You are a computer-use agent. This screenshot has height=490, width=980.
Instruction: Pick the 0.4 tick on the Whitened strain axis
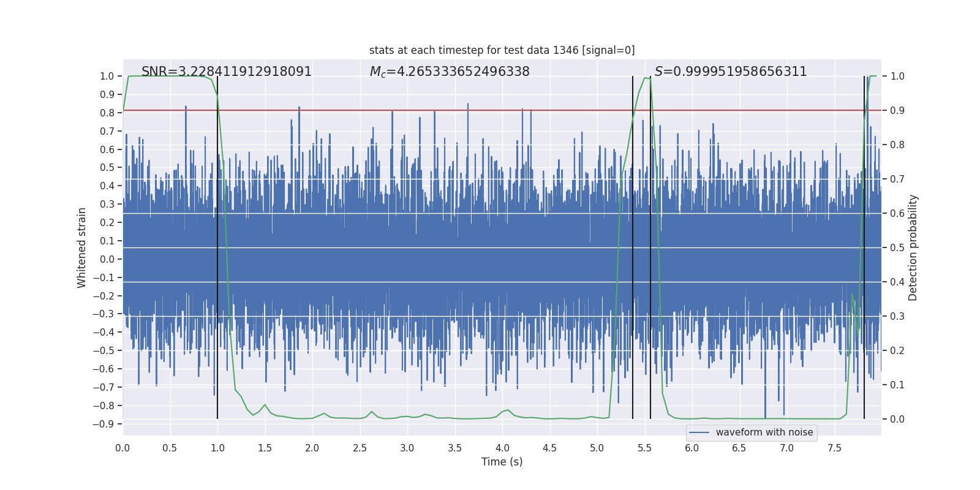coord(107,186)
